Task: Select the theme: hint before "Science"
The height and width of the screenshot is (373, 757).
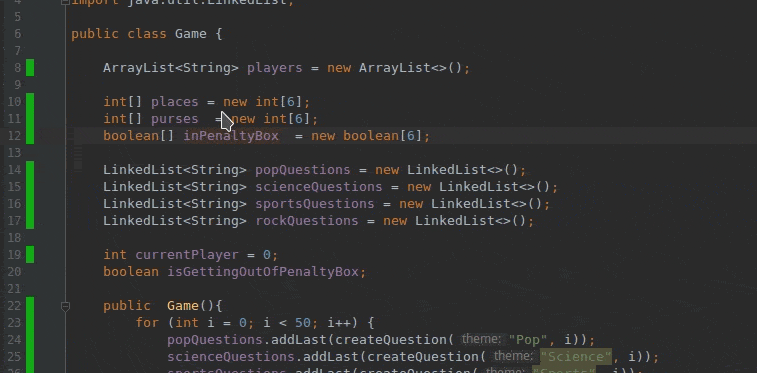Action: [513, 357]
